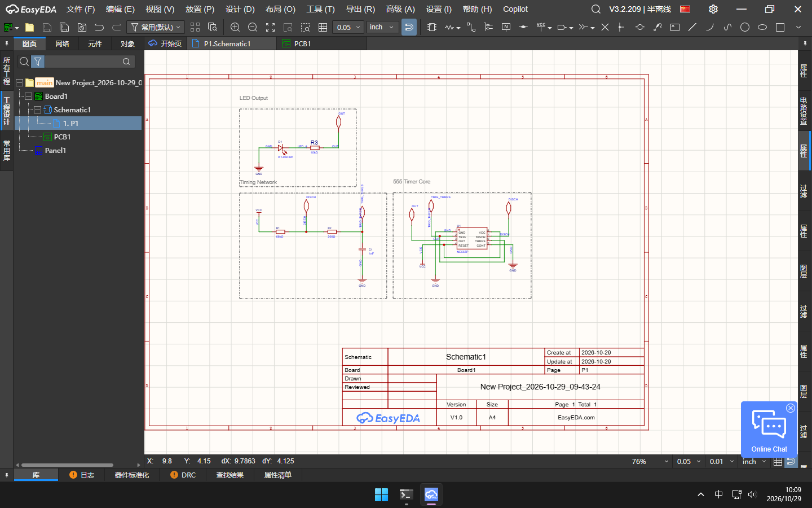Click the Undo arrow in the toolbar
Screen dimensions: 812x508
(x=99, y=27)
